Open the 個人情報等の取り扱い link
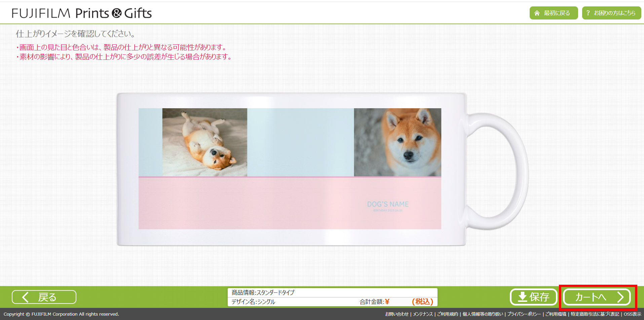The height and width of the screenshot is (320, 644). pos(483,314)
